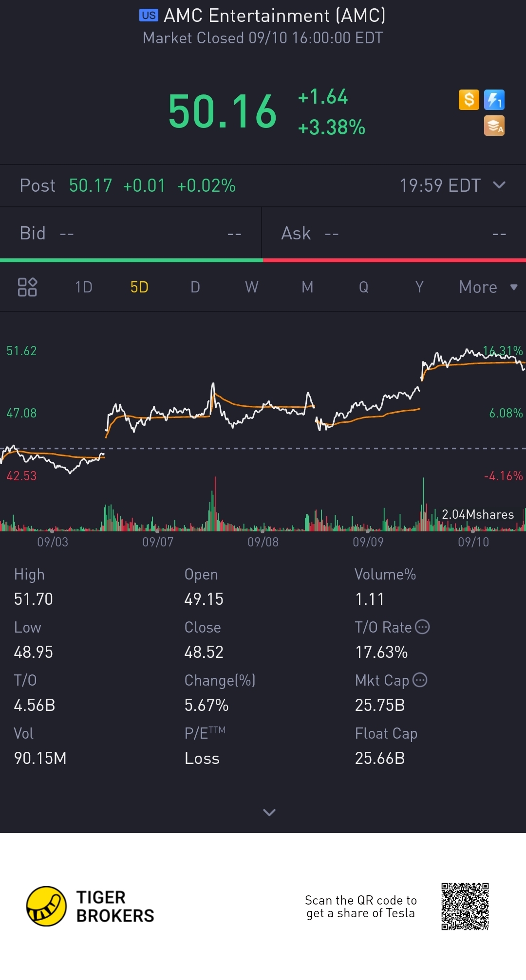Switch chart to 1D timeframe
Viewport: 526px width, 980px height.
(84, 287)
